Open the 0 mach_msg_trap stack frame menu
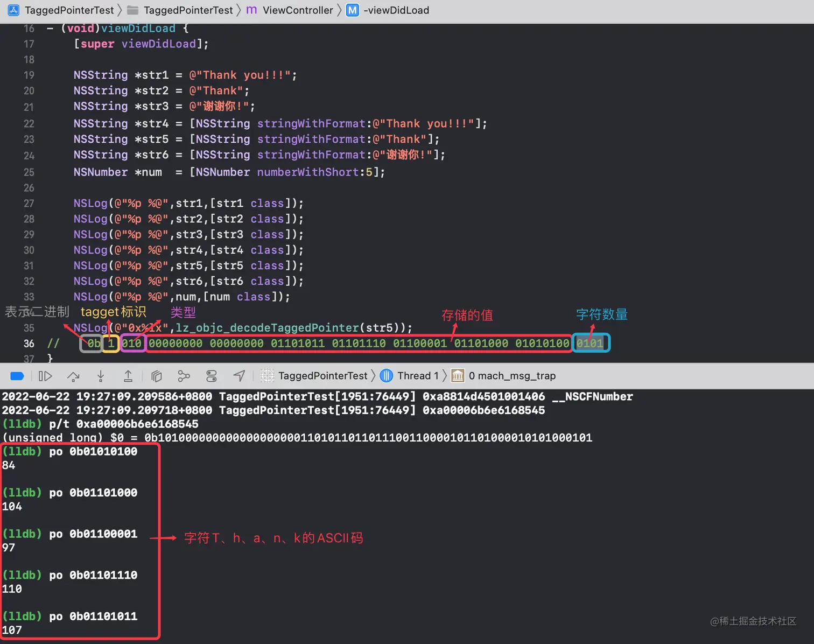The width and height of the screenshot is (814, 644). (503, 376)
